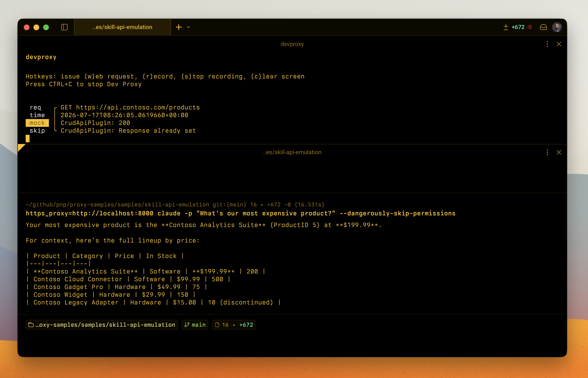Open the main git branch chip
Image resolution: width=588 pixels, height=378 pixels.
[x=195, y=325]
